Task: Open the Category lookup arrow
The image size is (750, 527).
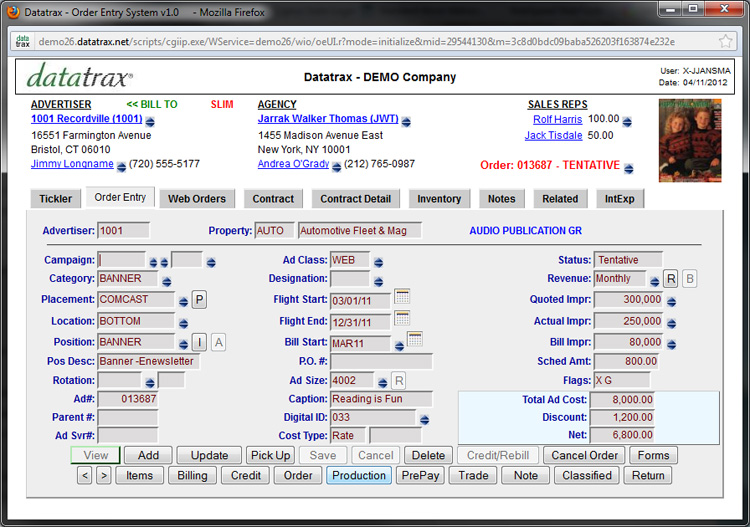Action: 166,281
